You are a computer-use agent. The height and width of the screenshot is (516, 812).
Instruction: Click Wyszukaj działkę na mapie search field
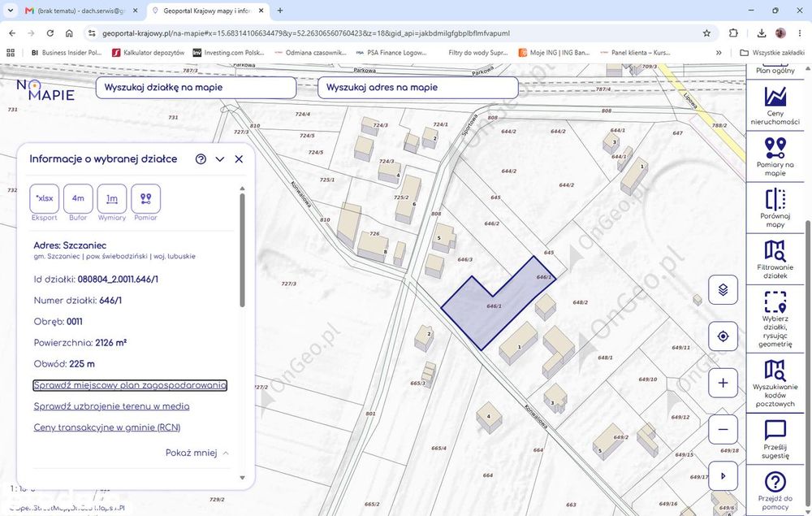click(x=197, y=88)
